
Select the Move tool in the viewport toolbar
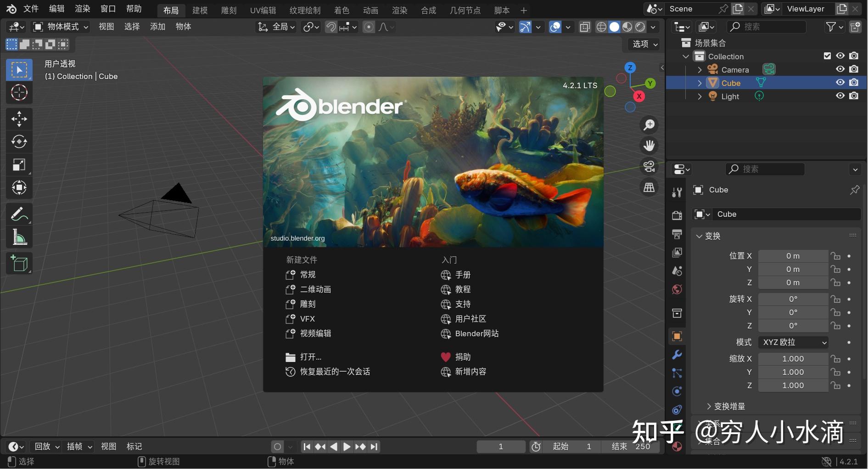19,119
